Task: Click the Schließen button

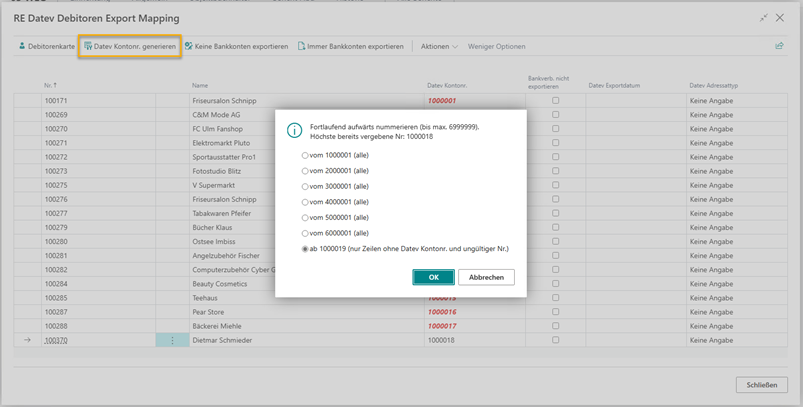Action: [x=760, y=385]
